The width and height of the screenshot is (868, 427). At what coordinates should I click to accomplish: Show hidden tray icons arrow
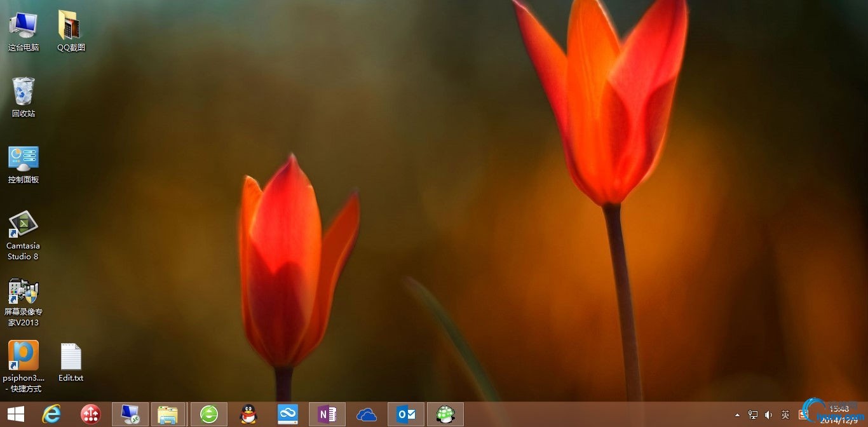[737, 415]
